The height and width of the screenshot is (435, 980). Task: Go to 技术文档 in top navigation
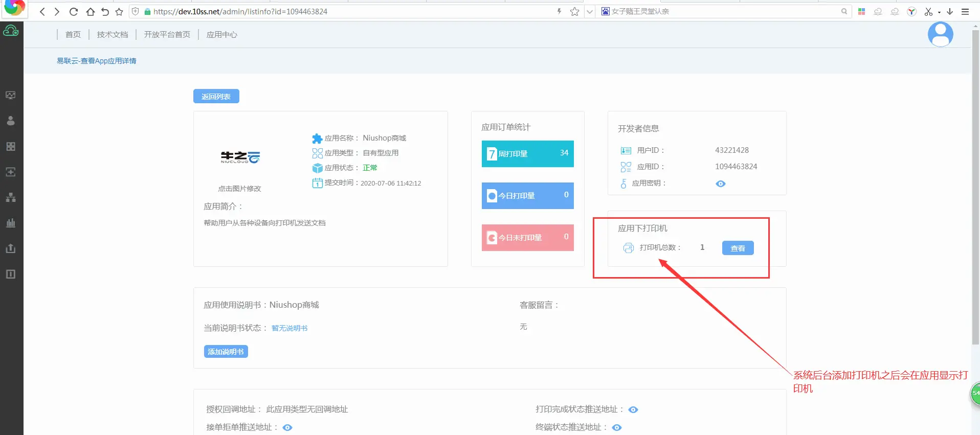click(113, 34)
